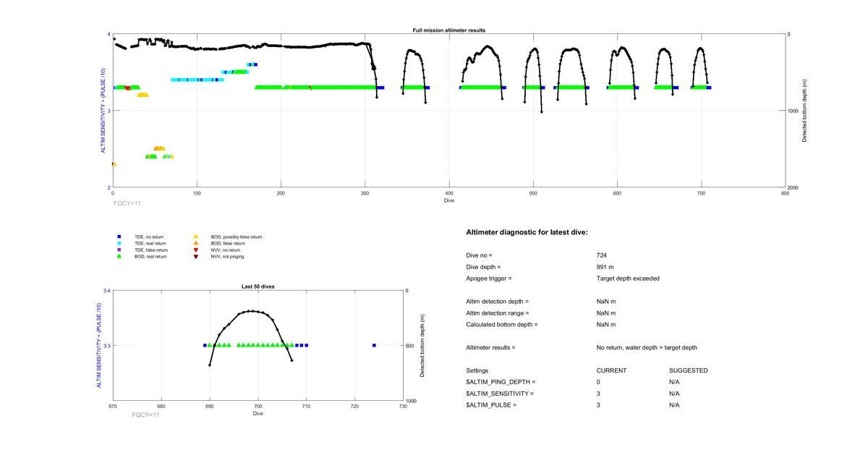Click the NaN m value for Altim detection range
The height and width of the screenshot is (450, 868).
click(x=606, y=313)
